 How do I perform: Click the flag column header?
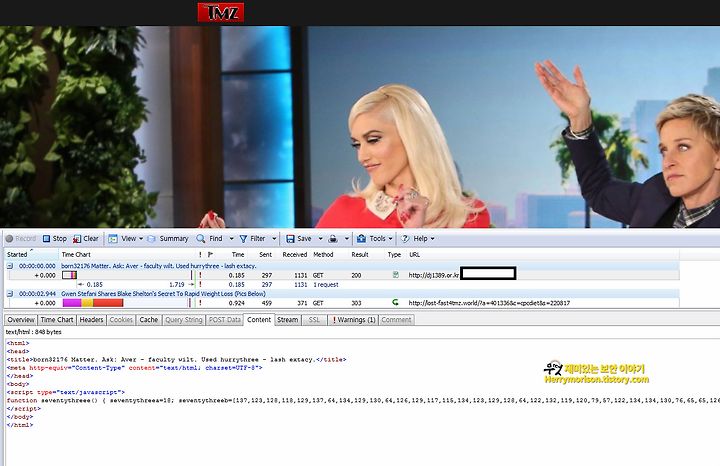click(x=210, y=254)
